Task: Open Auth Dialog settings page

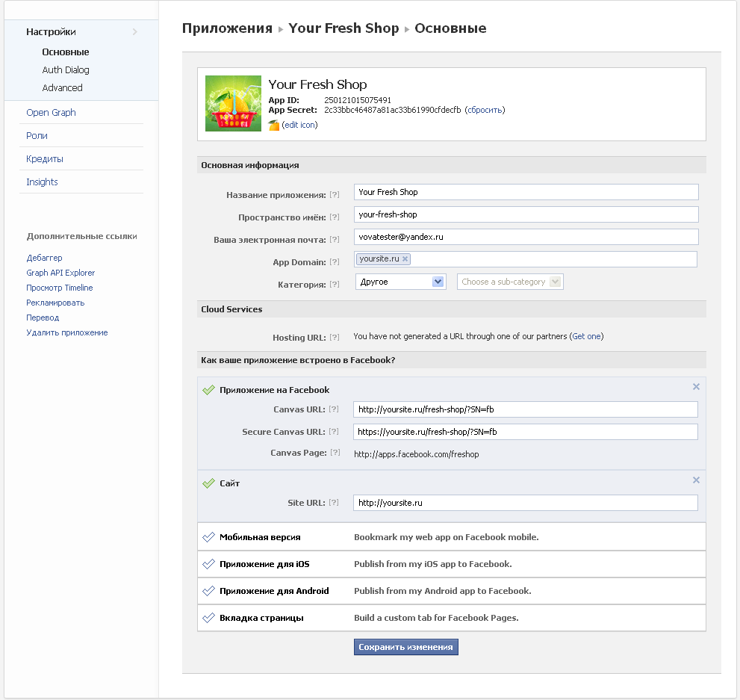Action: (x=66, y=70)
